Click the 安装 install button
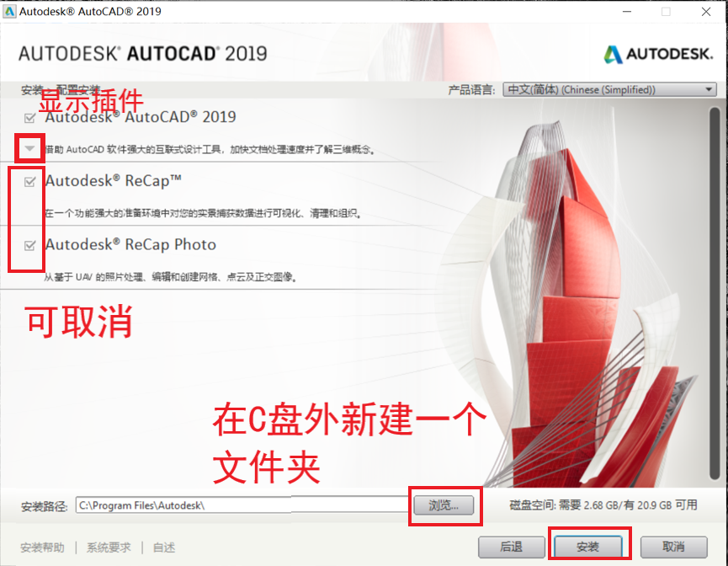This screenshot has height=566, width=728. 588,547
